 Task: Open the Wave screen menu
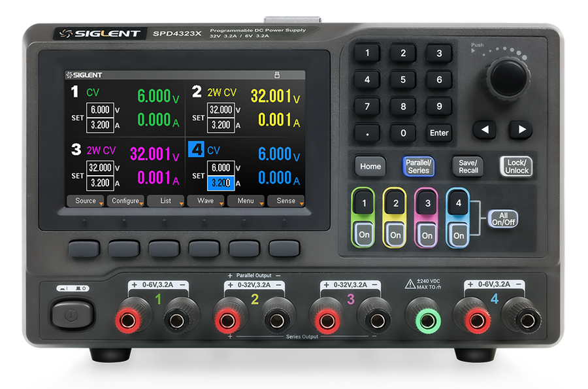click(206, 201)
